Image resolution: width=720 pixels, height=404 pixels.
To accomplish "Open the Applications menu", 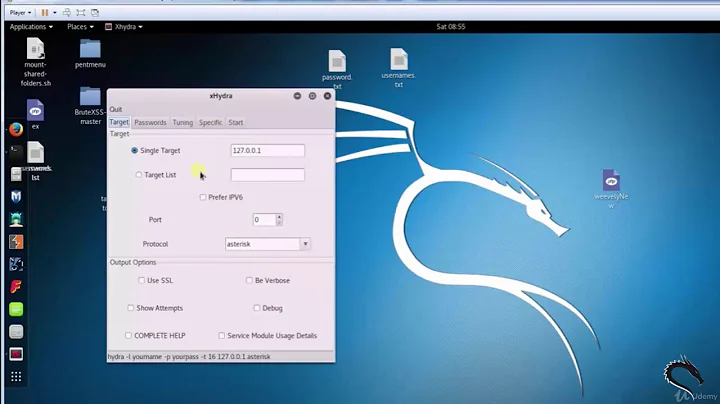I will [31, 27].
